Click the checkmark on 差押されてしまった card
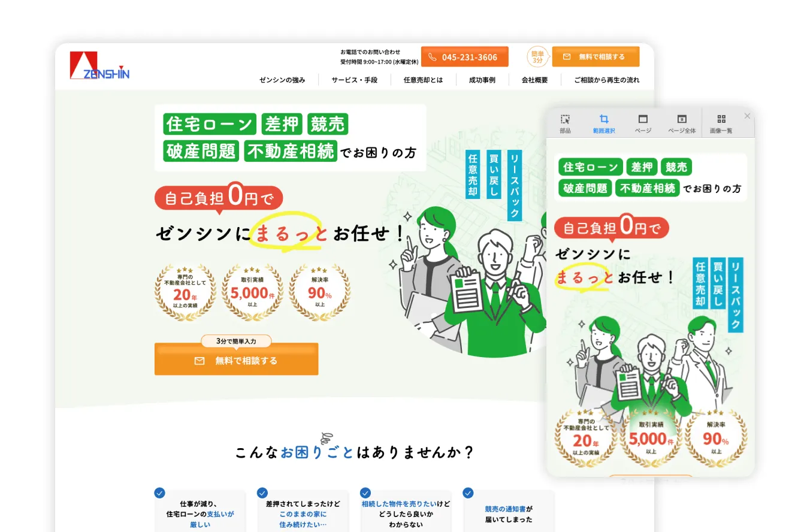Viewport: 798px width, 532px height. (x=262, y=493)
